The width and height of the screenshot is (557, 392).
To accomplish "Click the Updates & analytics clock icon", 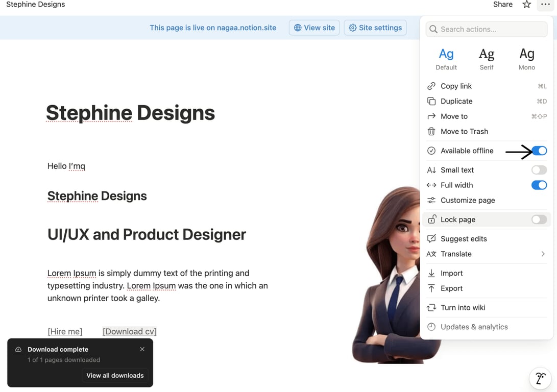I will click(431, 327).
